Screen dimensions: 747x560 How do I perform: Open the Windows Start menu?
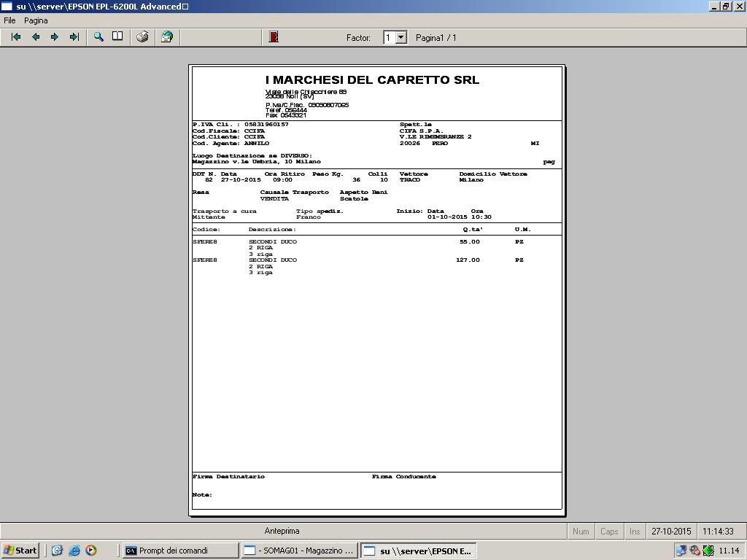pos(20,551)
